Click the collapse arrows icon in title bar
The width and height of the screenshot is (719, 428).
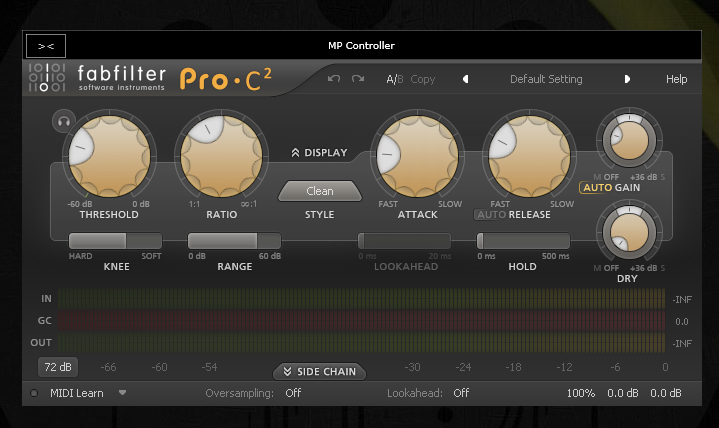46,46
